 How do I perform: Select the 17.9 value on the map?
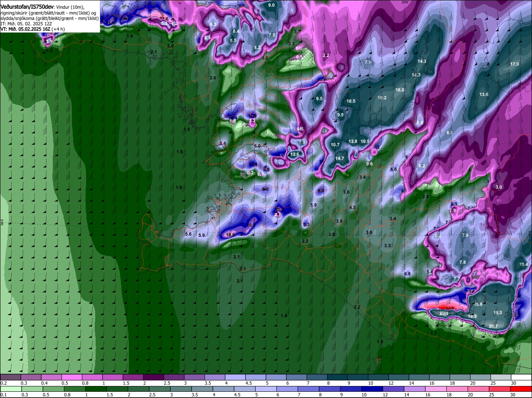point(515,64)
